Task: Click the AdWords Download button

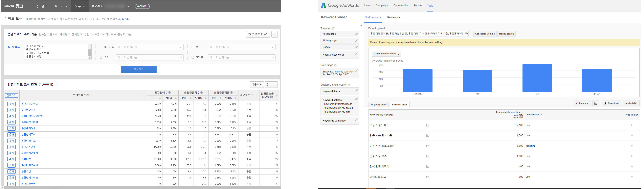Action: click(x=611, y=103)
